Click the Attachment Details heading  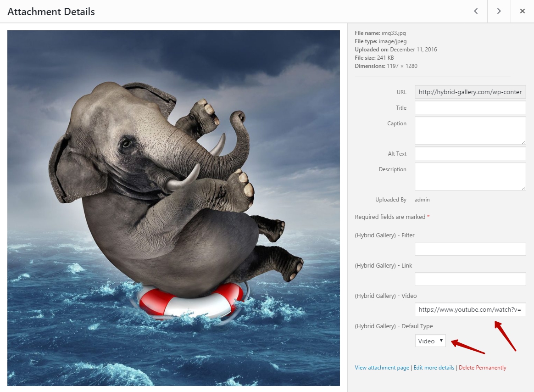(51, 11)
